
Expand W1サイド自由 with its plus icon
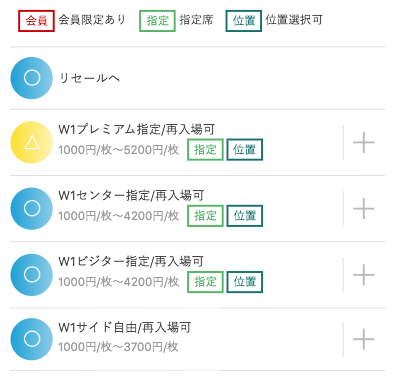[364, 339]
